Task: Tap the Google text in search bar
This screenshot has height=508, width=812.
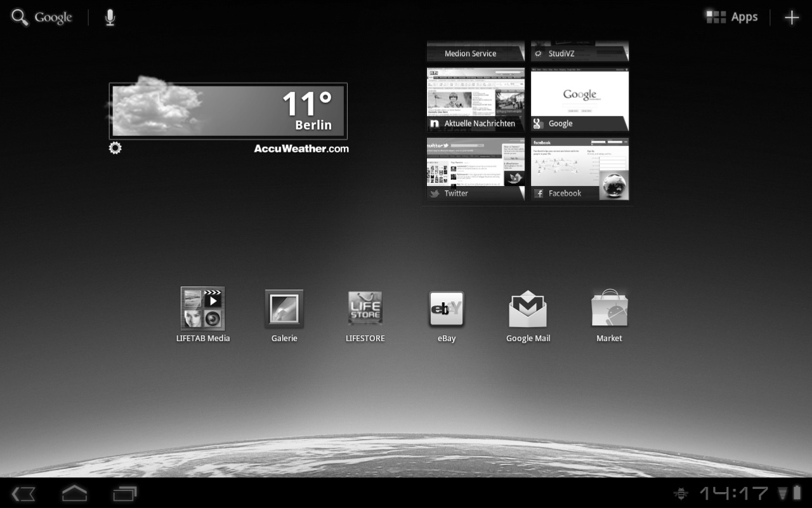Action: tap(53, 18)
